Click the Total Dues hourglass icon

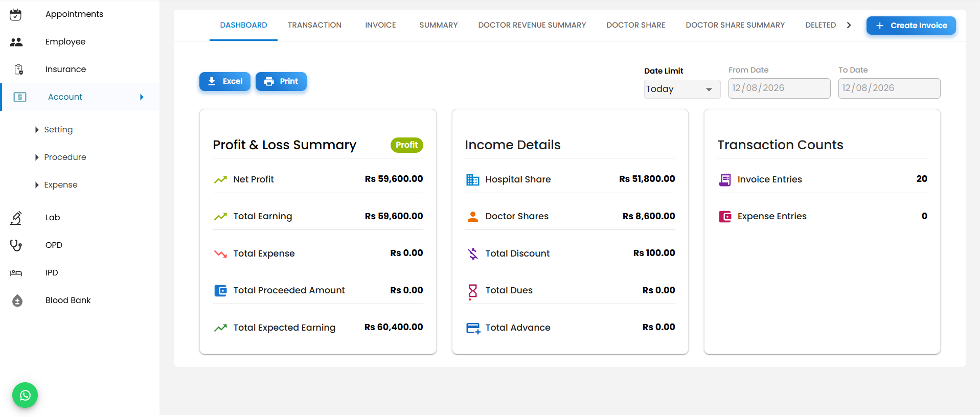pos(473,291)
